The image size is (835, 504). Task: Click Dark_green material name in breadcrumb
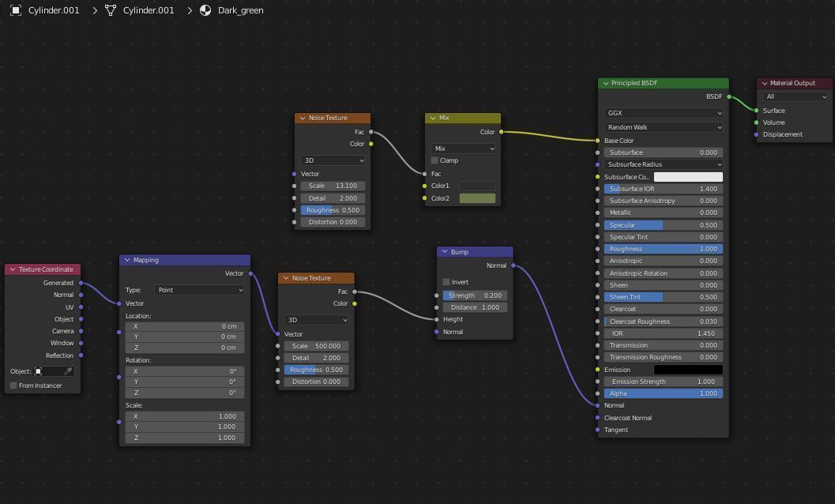click(x=241, y=10)
